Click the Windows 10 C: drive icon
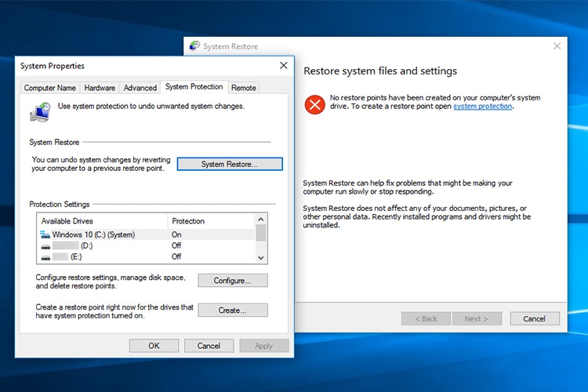Screen dimensions: 588x392 coord(45,235)
